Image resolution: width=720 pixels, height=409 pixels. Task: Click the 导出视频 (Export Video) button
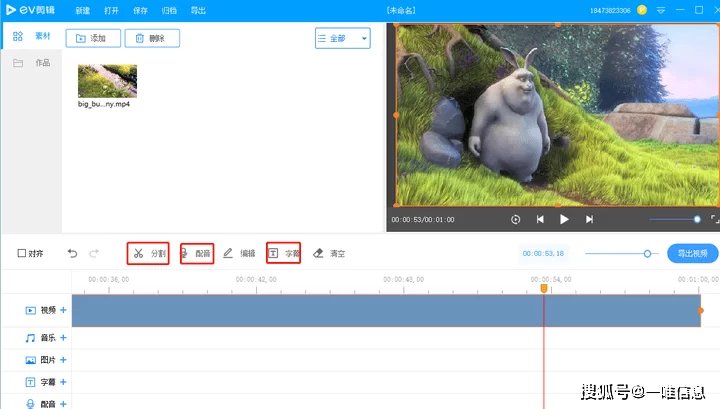[692, 253]
